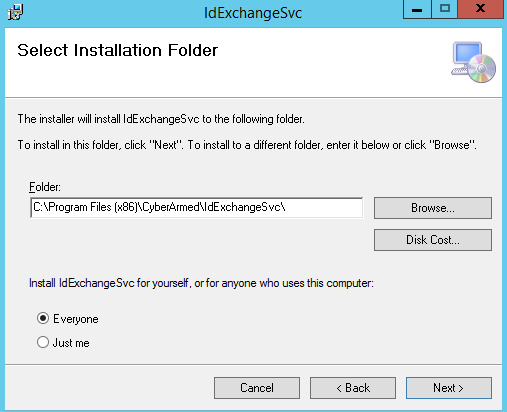Proceed with the Next button

pos(449,388)
